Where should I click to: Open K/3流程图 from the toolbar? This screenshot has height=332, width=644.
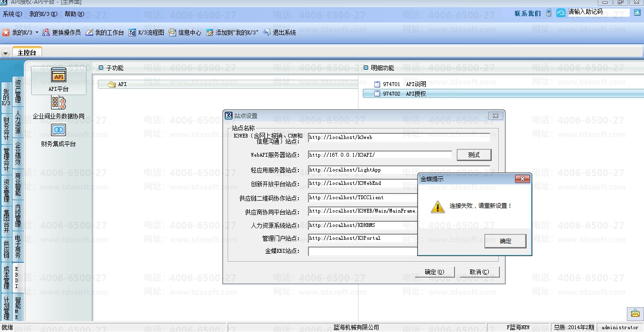(x=146, y=32)
